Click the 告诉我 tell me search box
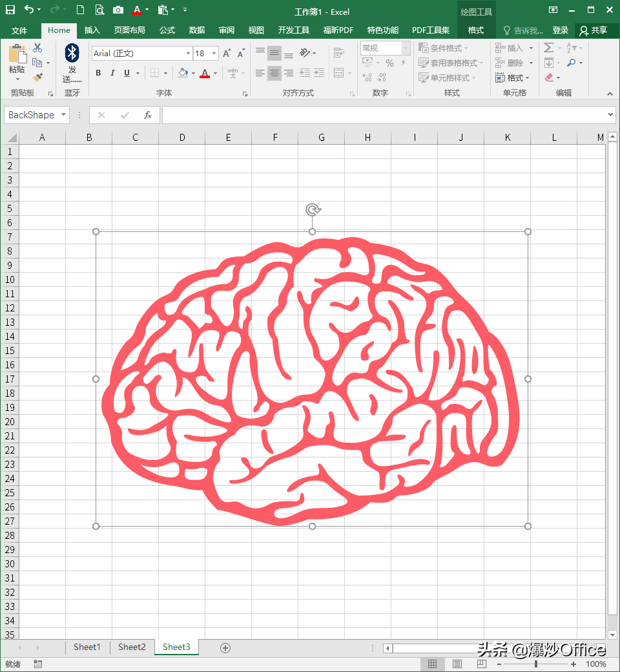Viewport: 620px width, 672px height. tap(523, 30)
